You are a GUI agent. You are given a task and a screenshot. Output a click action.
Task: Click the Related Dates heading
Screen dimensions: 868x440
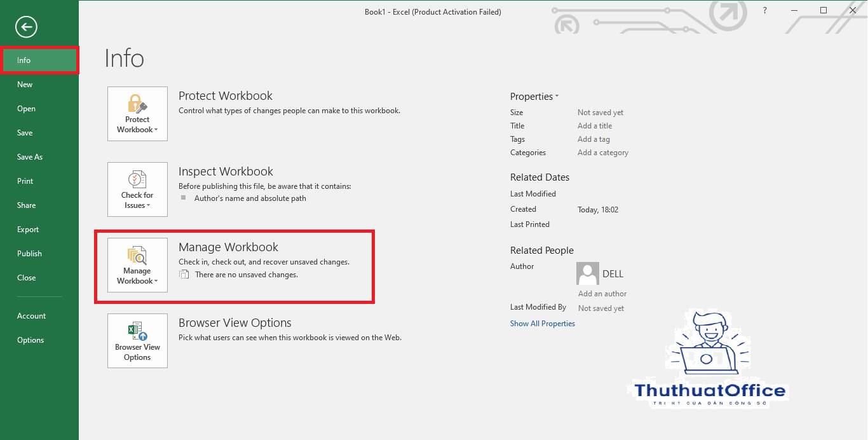[x=540, y=177]
